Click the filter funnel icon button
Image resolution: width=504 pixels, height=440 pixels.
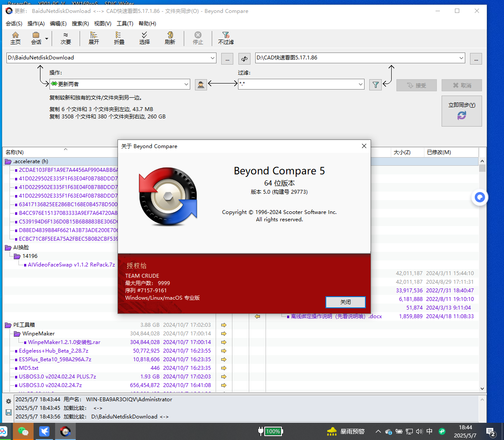[x=375, y=85]
